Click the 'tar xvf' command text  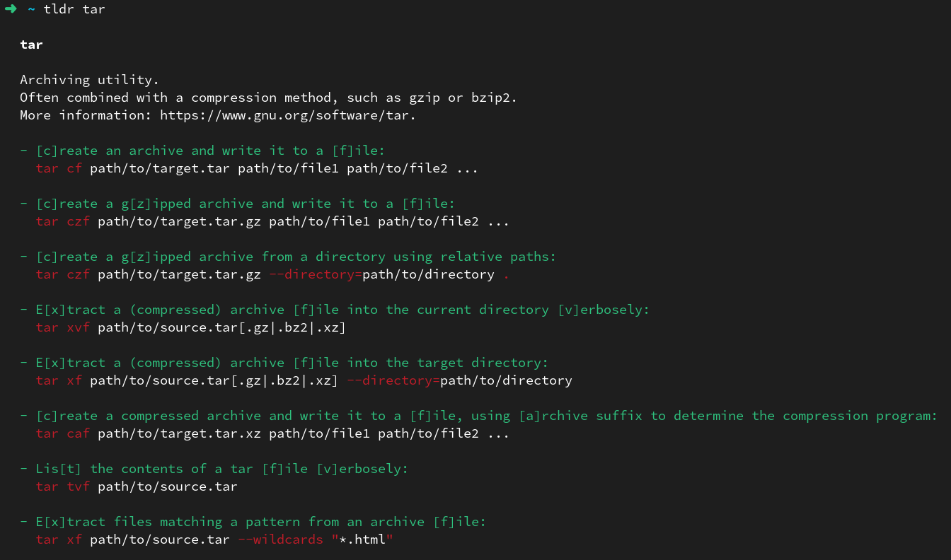[63, 327]
